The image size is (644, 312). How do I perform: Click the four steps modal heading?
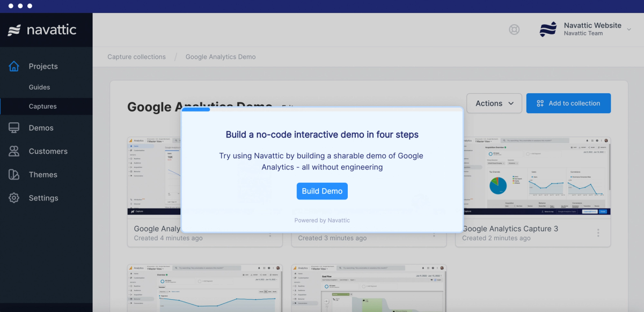pyautogui.click(x=322, y=135)
